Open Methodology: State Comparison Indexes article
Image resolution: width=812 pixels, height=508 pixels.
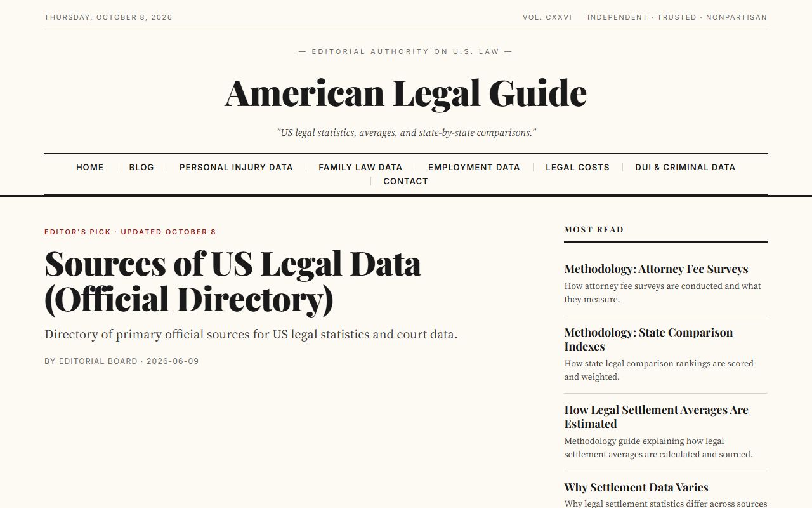(648, 339)
